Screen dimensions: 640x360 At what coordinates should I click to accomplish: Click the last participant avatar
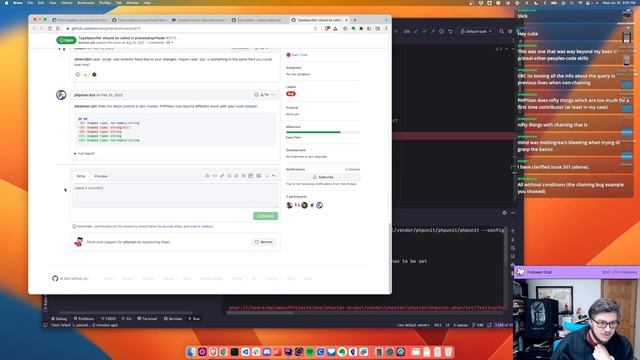(x=320, y=205)
